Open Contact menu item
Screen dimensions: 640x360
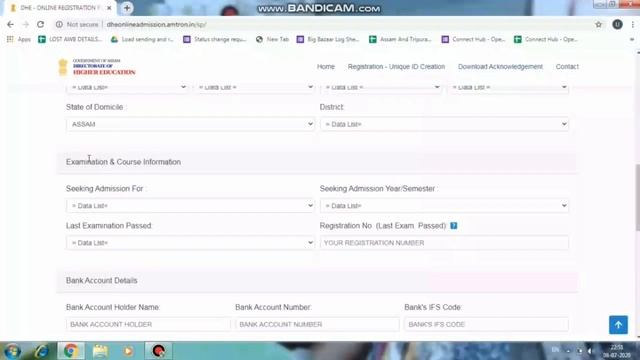coord(567,67)
